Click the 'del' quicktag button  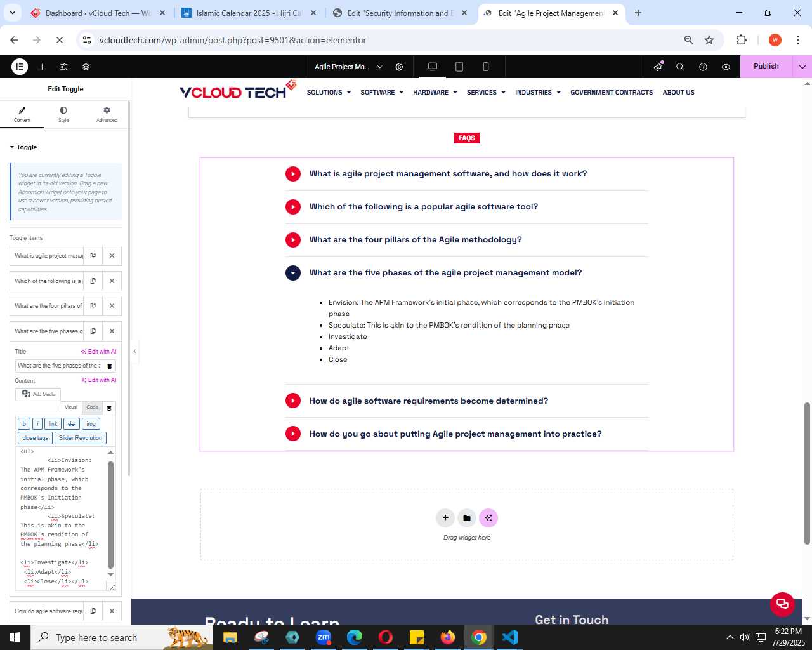pyautogui.click(x=72, y=423)
